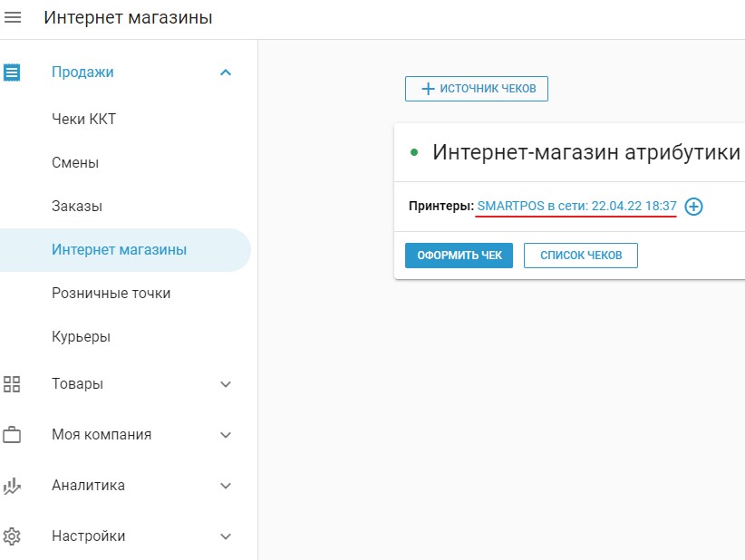Expand the Аналитика section chevron
The width and height of the screenshot is (745, 560).
226,486
